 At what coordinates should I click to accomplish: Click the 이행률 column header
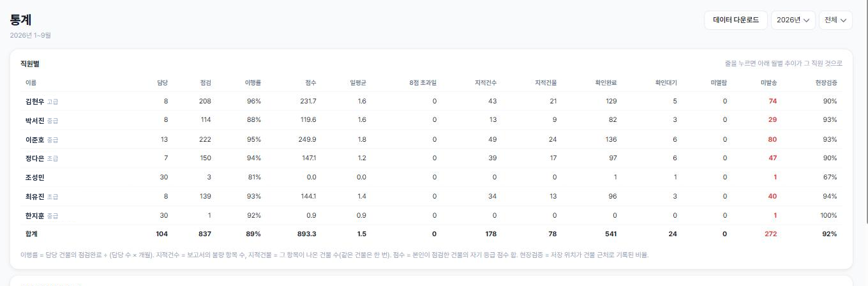[253, 83]
